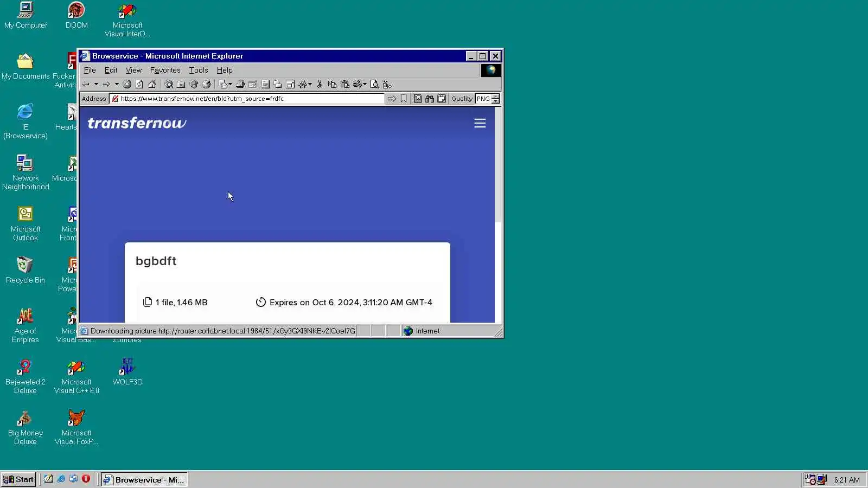
Task: Open the View menu
Action: (x=133, y=70)
